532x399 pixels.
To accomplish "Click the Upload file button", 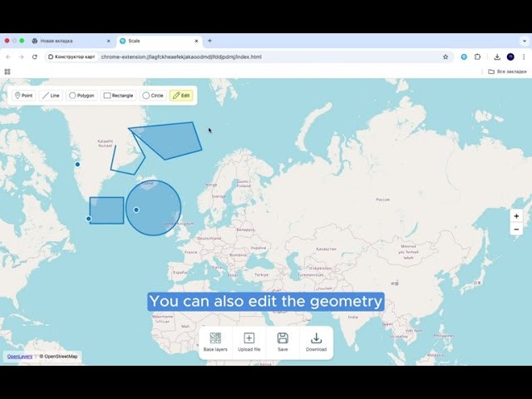I will pos(249,342).
